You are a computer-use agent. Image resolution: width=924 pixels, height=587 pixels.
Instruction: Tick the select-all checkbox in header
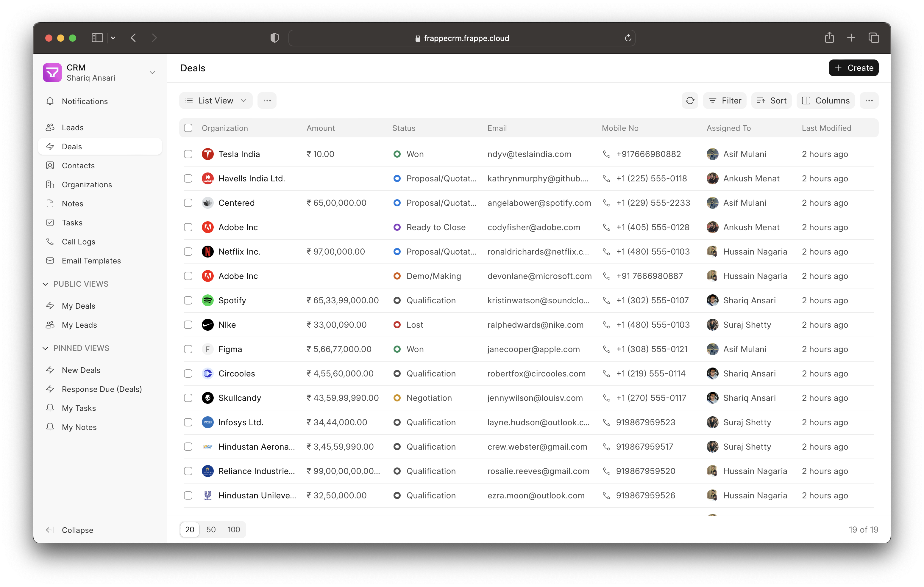point(188,128)
